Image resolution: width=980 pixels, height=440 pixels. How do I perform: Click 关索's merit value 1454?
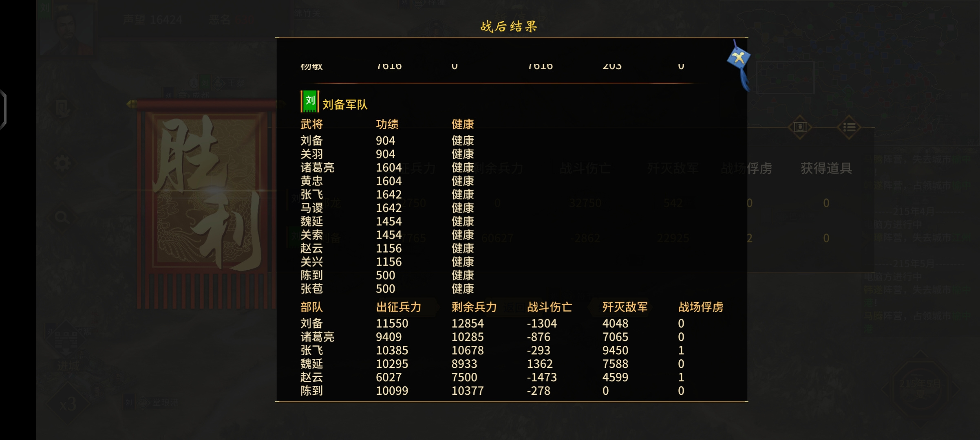click(x=389, y=235)
